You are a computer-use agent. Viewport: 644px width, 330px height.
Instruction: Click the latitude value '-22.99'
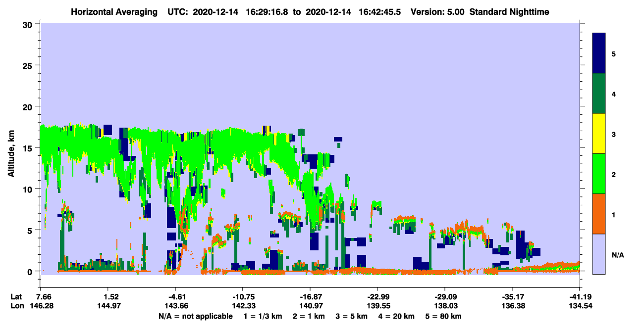377,297
